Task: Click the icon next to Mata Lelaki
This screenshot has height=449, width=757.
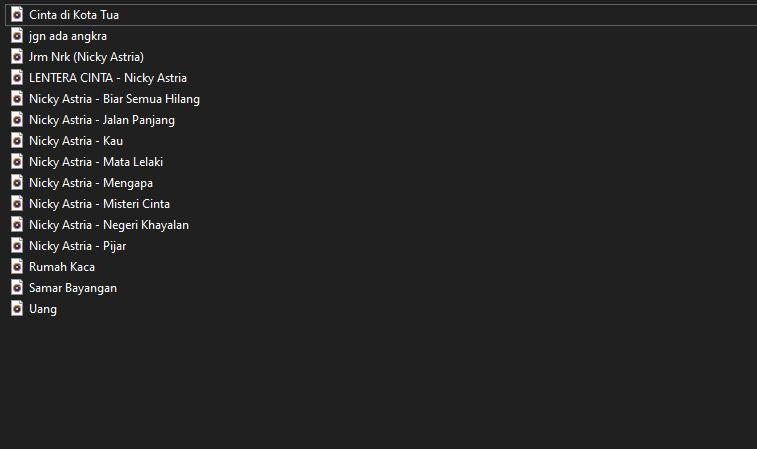Action: (16, 162)
